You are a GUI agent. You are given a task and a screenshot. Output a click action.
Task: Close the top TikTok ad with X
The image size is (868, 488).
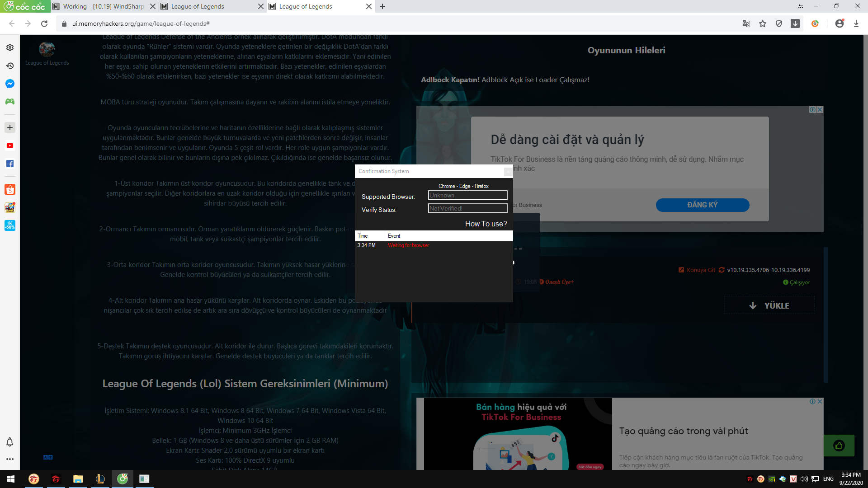[820, 109]
